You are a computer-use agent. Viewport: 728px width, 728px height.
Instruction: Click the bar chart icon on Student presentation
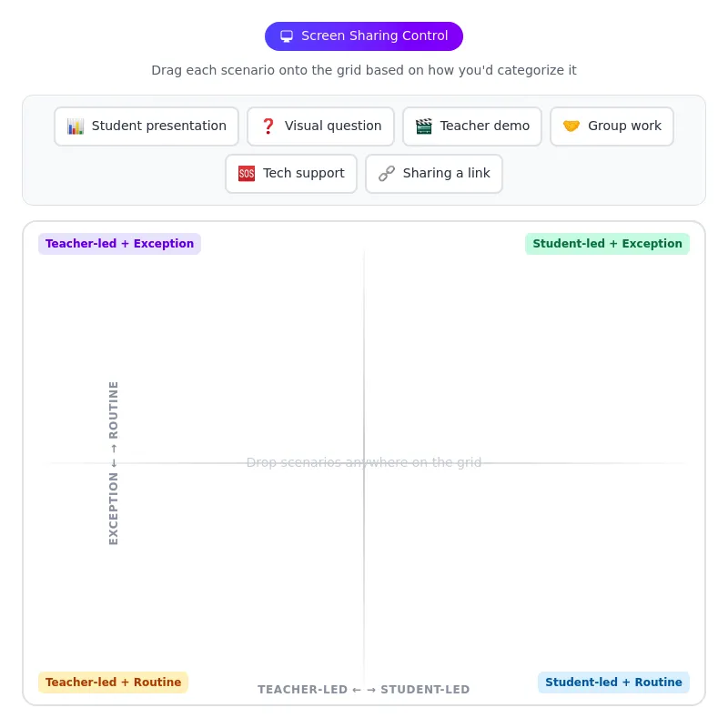76,126
